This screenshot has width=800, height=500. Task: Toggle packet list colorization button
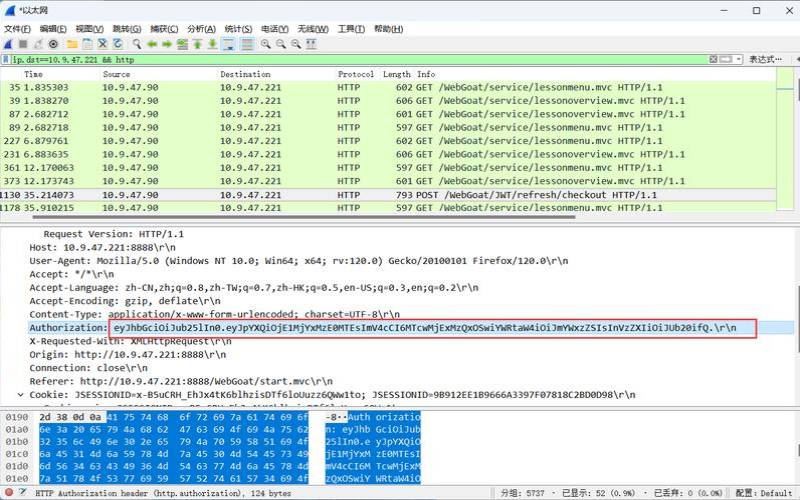click(246, 44)
